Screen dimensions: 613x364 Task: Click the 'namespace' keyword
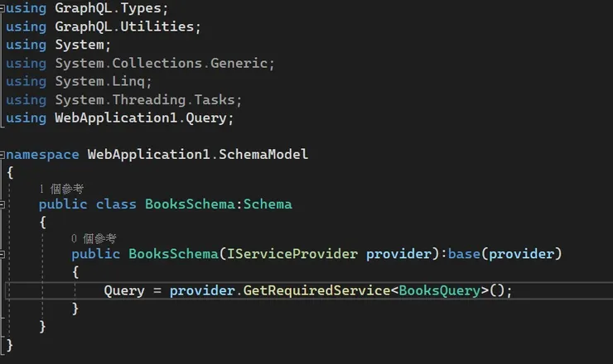point(42,155)
